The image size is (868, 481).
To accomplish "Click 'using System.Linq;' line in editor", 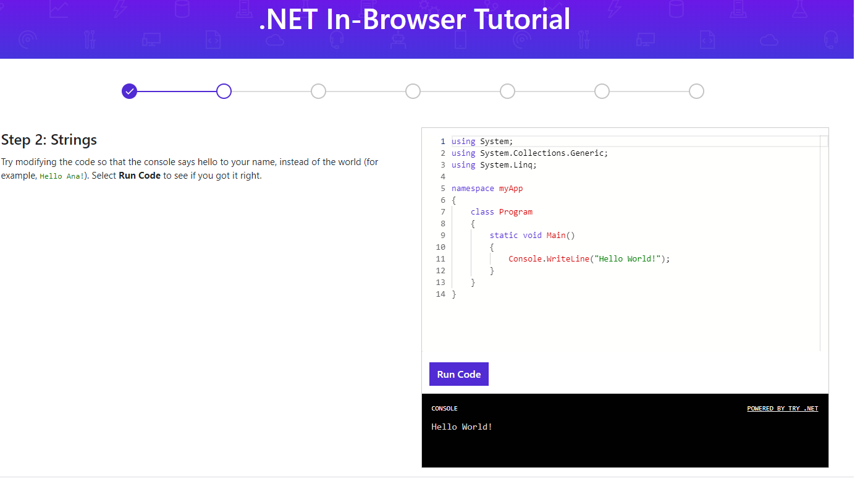I will [494, 165].
